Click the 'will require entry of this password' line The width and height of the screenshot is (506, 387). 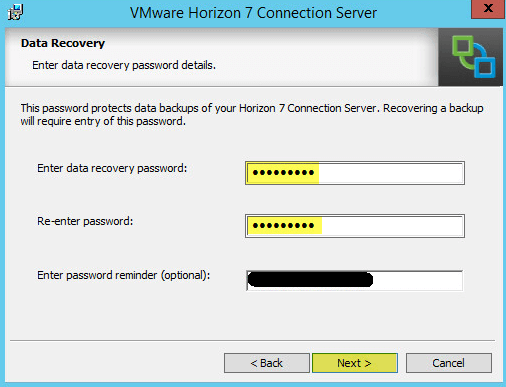[x=103, y=121]
